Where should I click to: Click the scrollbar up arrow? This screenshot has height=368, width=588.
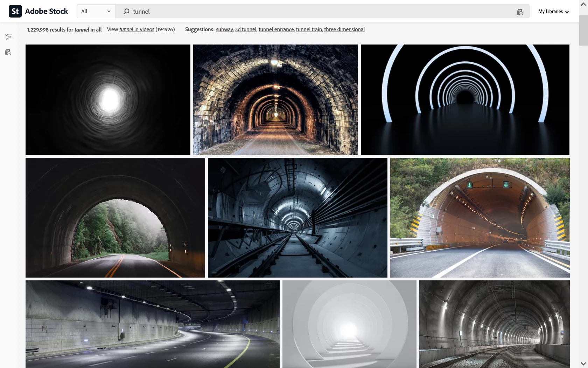[583, 4]
